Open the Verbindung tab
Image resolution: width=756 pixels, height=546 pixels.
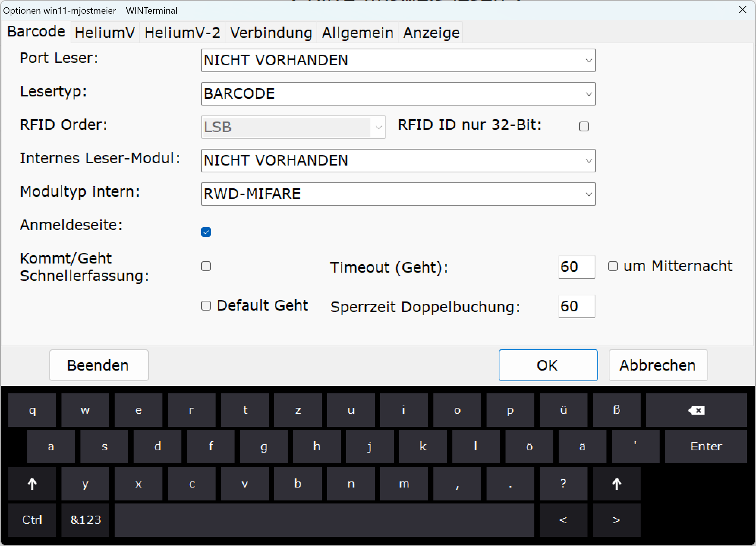[271, 33]
